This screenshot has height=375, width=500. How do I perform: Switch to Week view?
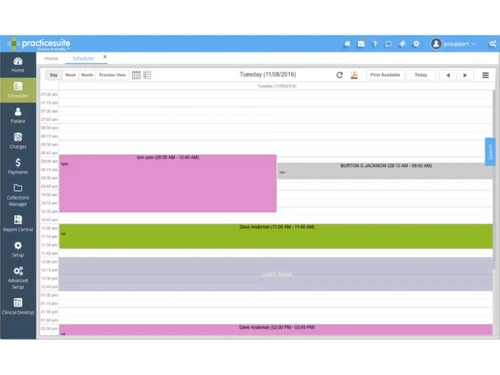pyautogui.click(x=70, y=75)
